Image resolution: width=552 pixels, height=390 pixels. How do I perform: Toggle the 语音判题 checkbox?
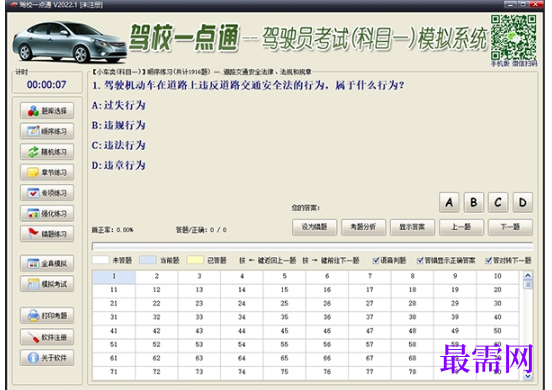point(376,260)
